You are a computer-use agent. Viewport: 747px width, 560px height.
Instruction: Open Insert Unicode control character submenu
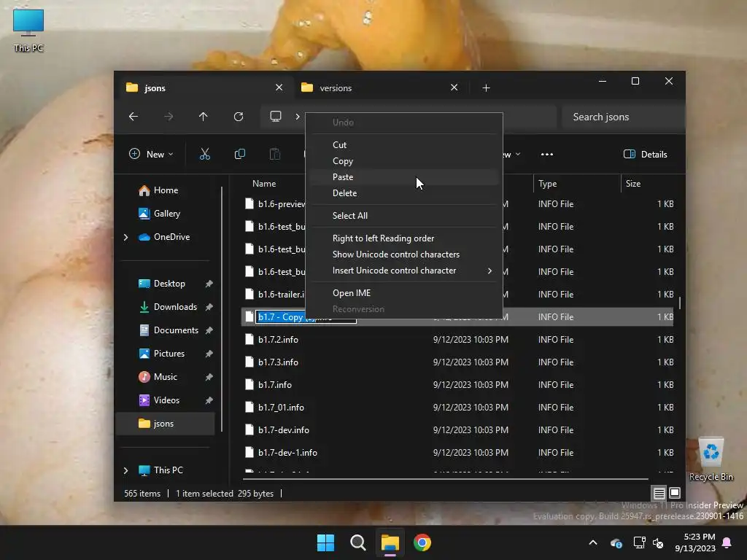404,271
